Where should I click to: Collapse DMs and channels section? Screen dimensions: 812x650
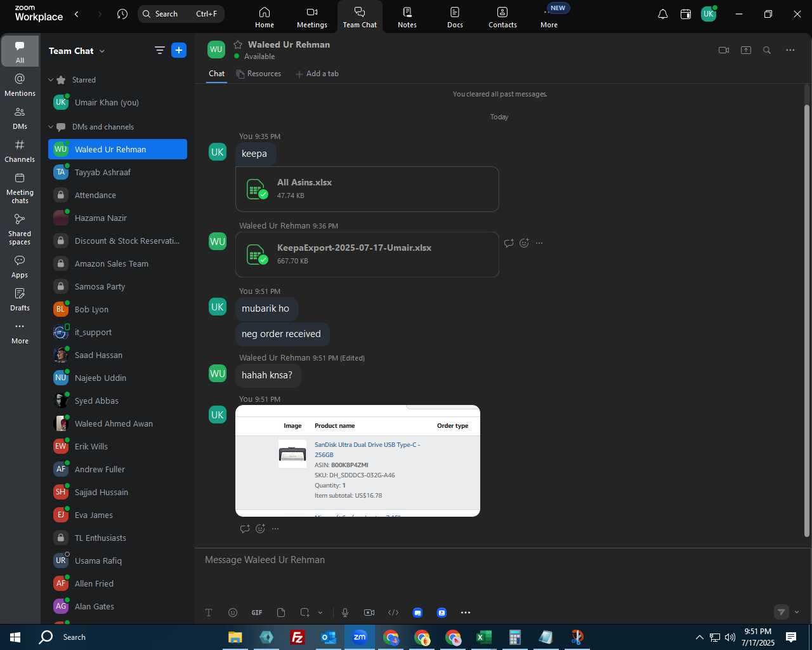point(51,127)
